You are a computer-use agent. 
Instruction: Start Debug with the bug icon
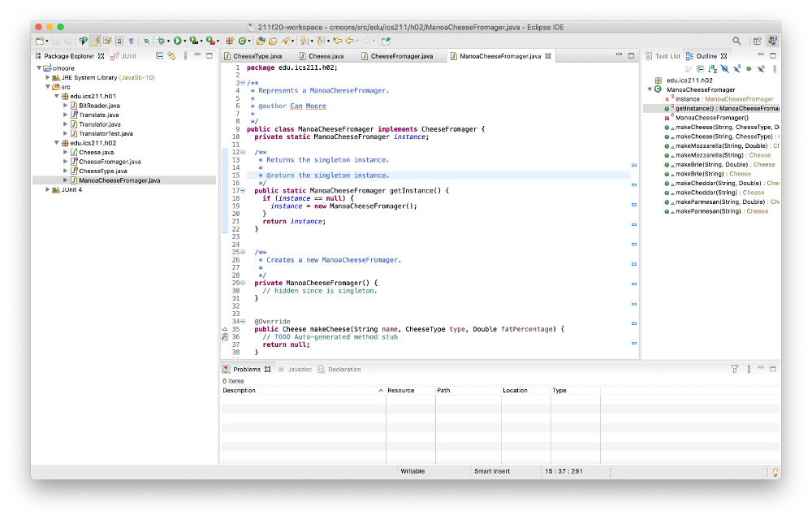161,41
